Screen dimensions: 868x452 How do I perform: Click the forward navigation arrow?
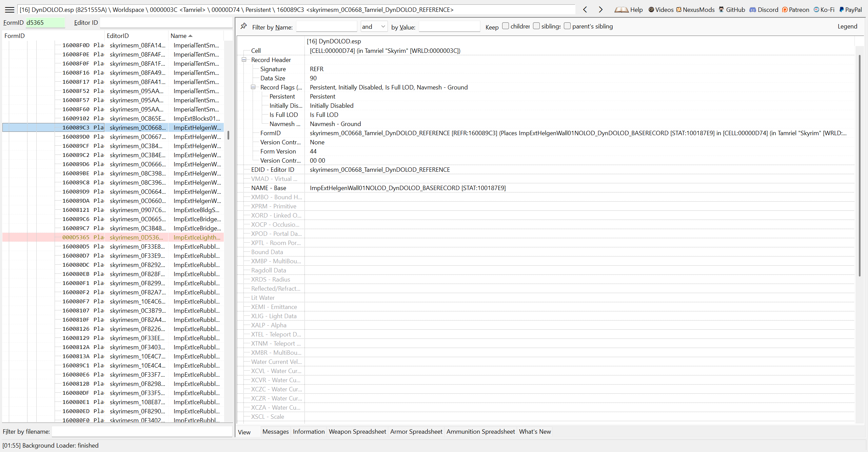tap(600, 10)
